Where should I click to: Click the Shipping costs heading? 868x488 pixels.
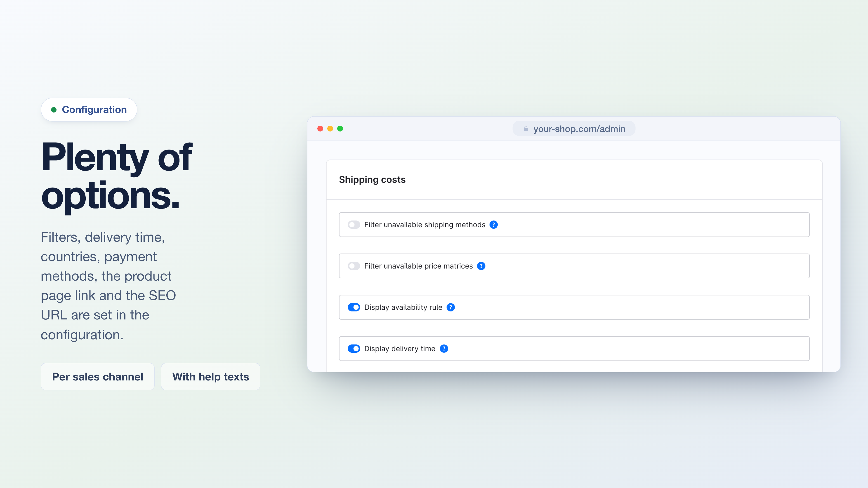click(372, 180)
